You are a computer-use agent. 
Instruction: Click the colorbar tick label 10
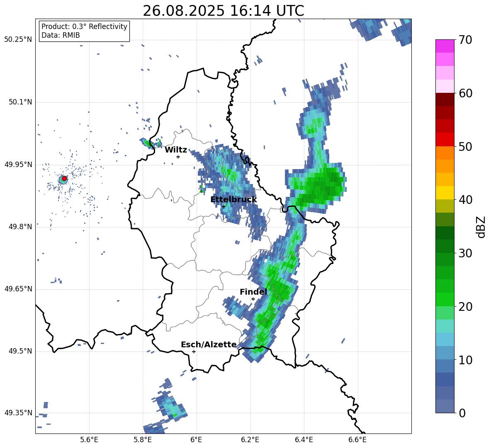465,360
